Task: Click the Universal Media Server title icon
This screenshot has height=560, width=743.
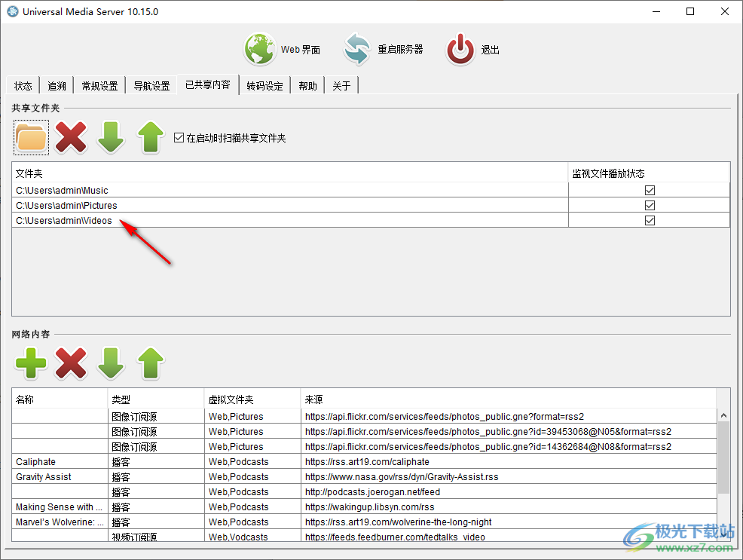Action: tap(13, 11)
